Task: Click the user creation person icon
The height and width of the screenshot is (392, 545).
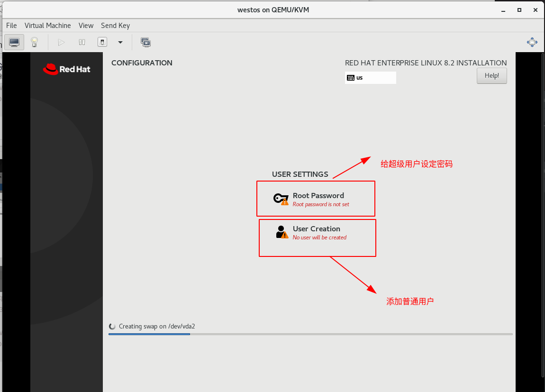Action: pos(282,232)
